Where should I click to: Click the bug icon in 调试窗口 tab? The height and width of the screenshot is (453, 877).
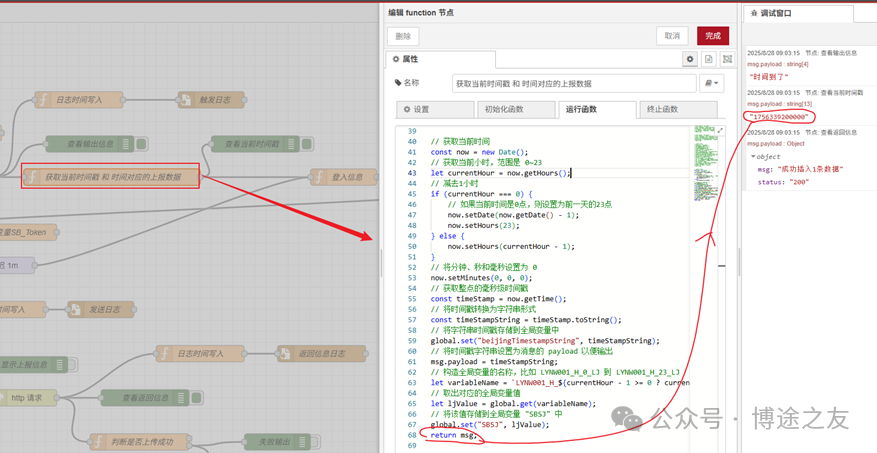754,13
